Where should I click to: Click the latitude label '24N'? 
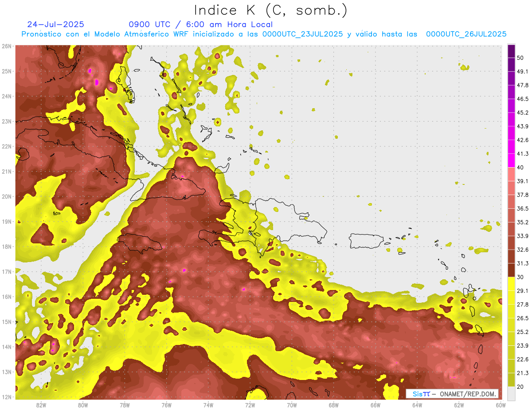(7, 96)
